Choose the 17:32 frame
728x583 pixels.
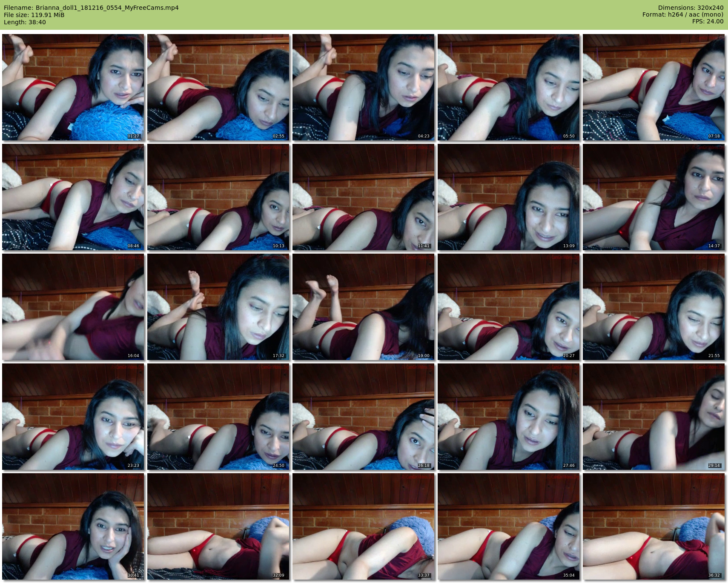pyautogui.click(x=218, y=307)
